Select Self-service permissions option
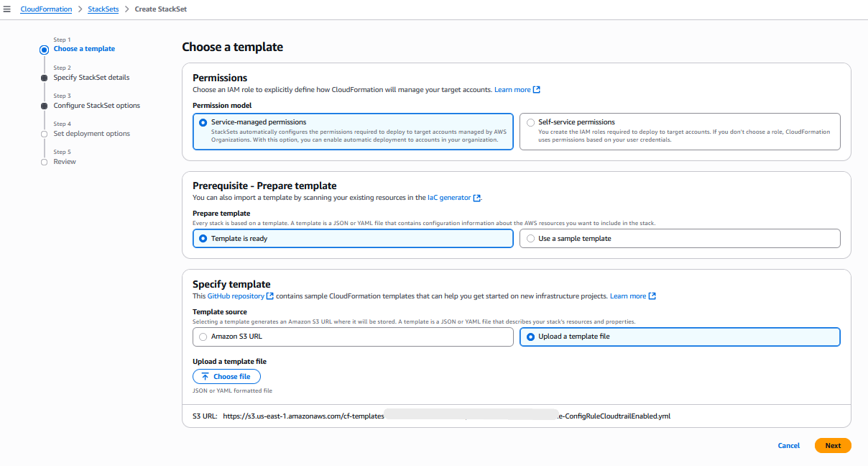The width and height of the screenshot is (868, 466). point(530,121)
